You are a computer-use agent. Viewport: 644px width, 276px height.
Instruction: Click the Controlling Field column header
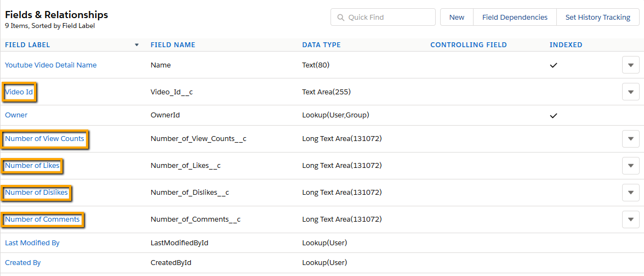[x=469, y=45]
